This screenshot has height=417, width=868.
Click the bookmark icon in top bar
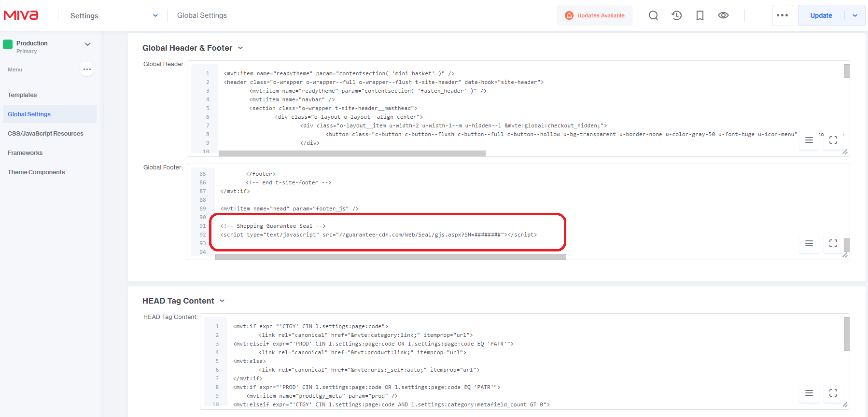(x=700, y=15)
